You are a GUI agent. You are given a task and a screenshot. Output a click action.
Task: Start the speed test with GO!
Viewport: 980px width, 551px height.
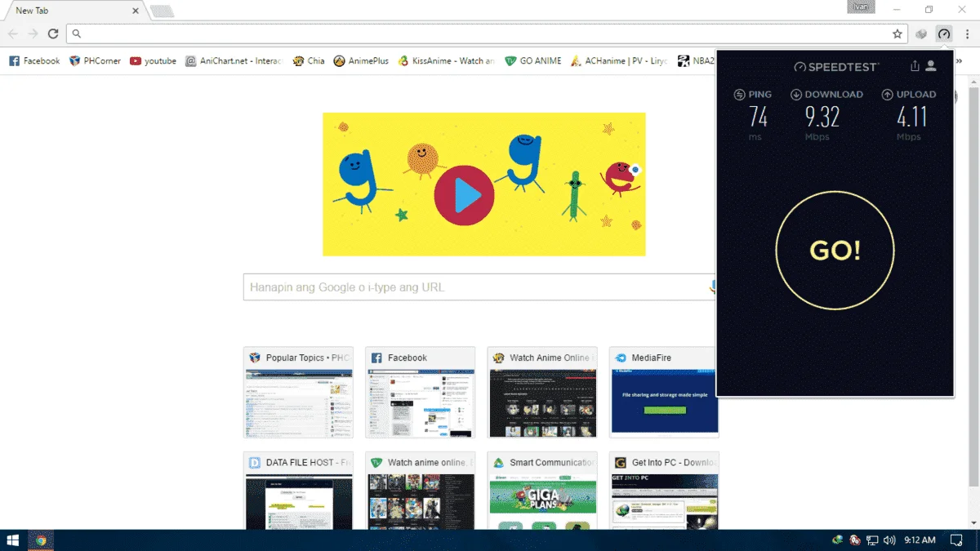tap(835, 250)
